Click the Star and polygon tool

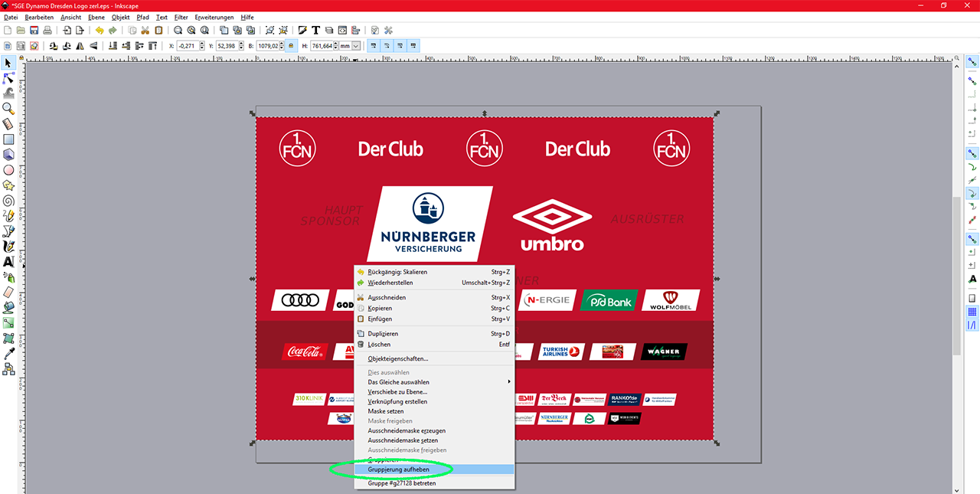[8, 185]
